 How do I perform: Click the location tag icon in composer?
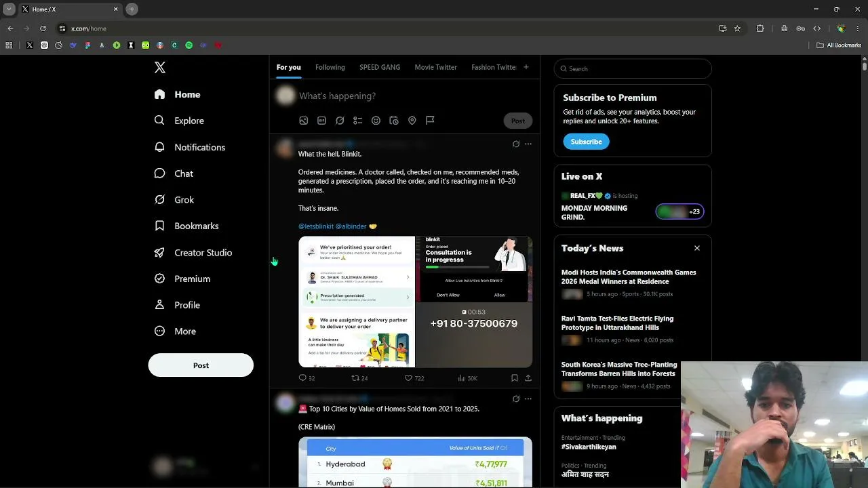412,121
